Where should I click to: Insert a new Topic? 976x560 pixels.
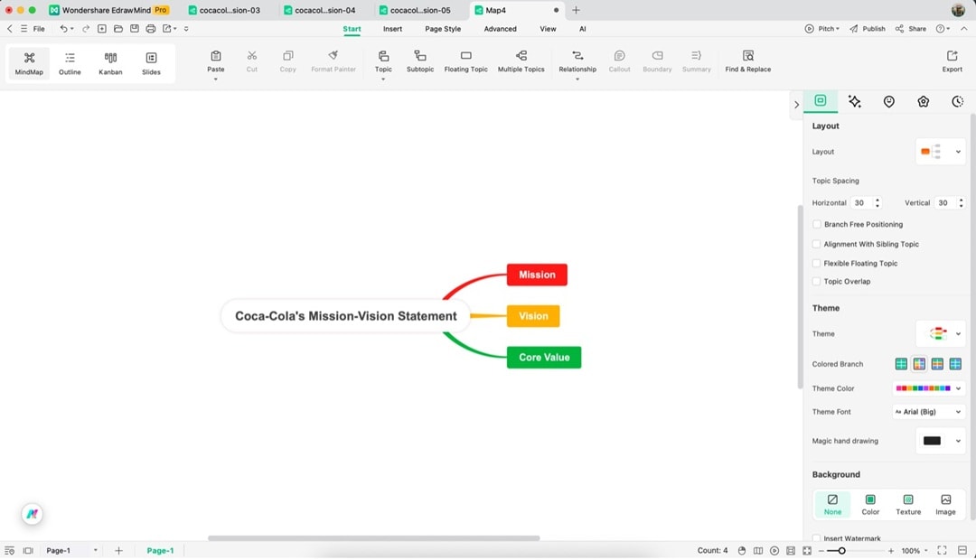(x=383, y=61)
